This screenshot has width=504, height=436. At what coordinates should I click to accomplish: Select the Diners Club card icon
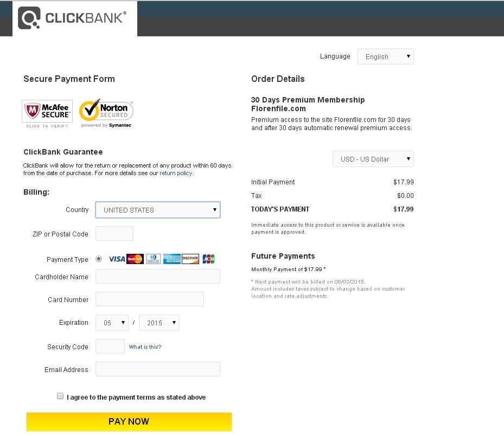click(153, 259)
